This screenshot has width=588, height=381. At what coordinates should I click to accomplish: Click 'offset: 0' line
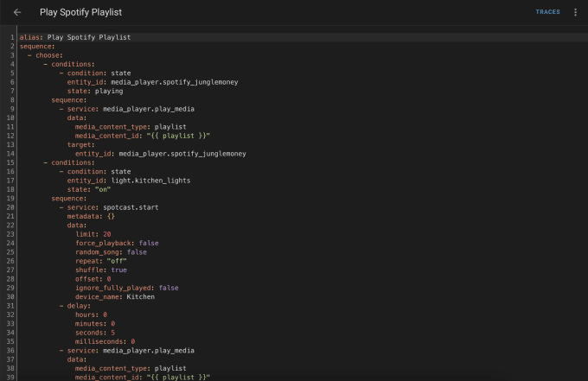[93, 279]
